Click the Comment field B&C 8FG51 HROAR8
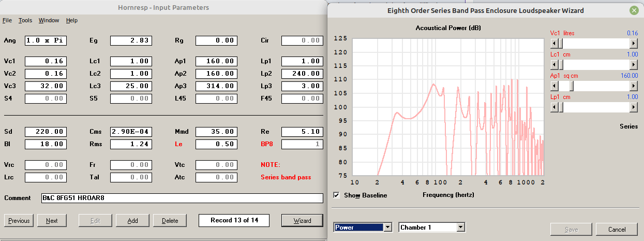 183,198
